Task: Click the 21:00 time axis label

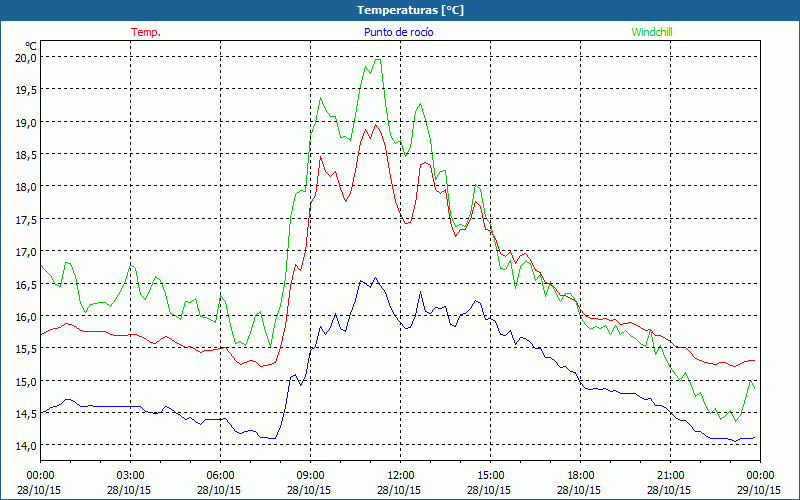Action: 670,476
